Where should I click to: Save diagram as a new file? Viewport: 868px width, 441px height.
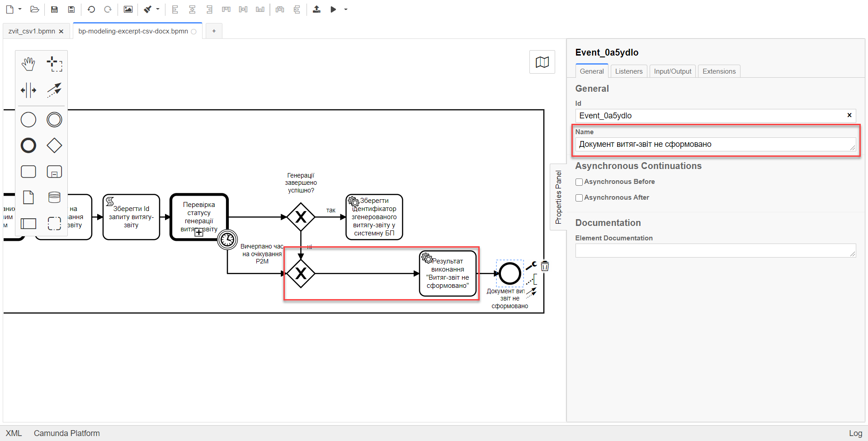pos(71,9)
